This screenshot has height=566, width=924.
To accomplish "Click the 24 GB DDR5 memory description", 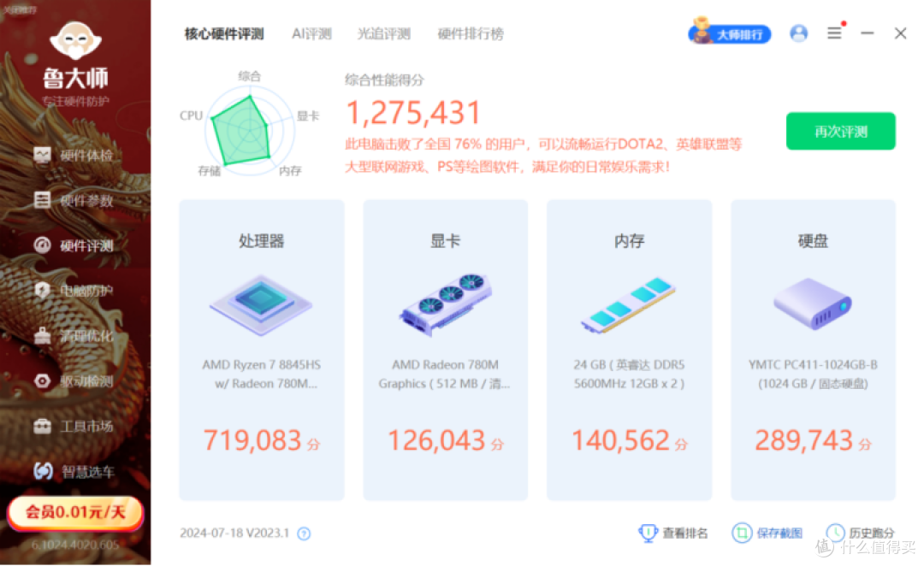I will [x=629, y=374].
